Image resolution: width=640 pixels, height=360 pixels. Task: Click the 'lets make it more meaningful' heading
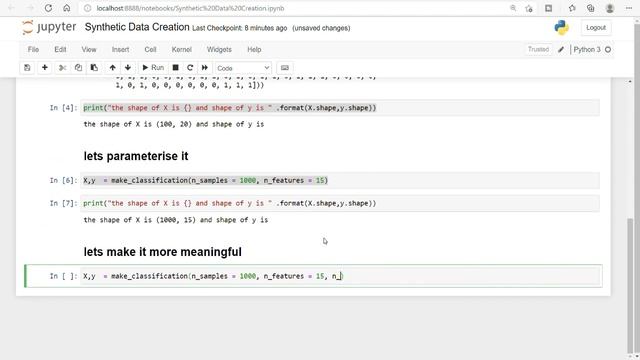[x=162, y=252]
